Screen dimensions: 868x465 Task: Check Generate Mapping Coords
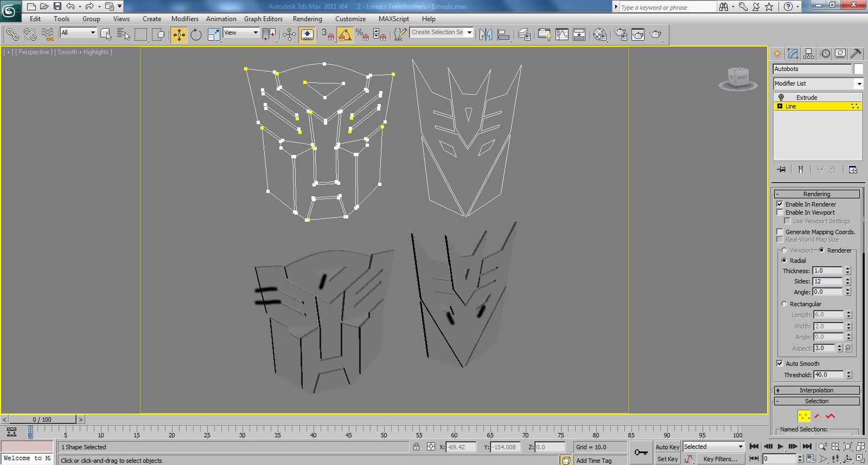click(780, 232)
